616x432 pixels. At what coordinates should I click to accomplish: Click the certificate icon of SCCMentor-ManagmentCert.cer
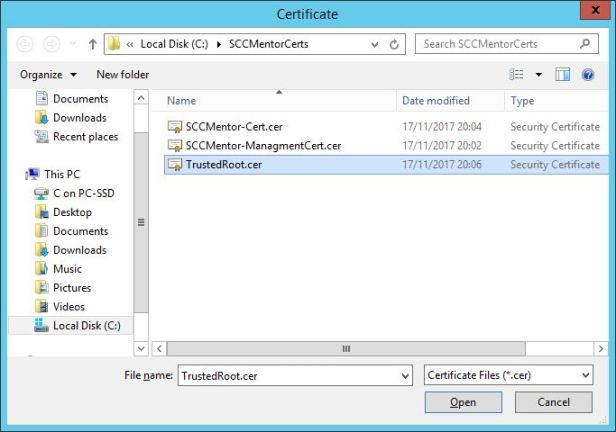175,146
